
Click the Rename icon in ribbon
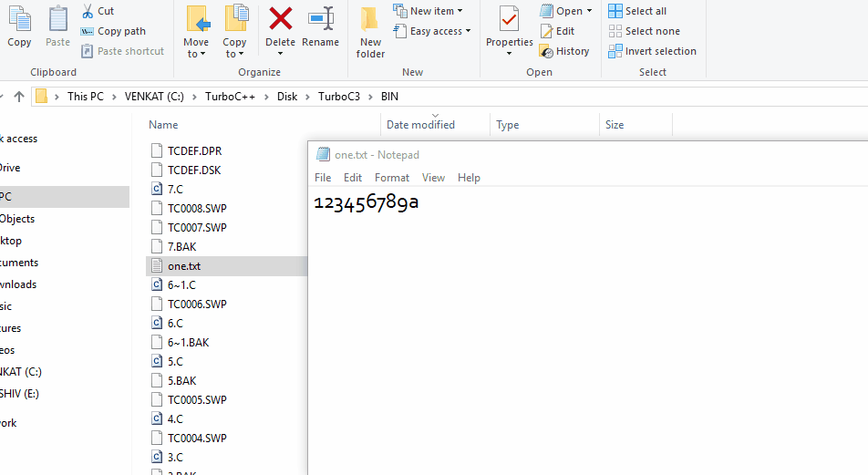pyautogui.click(x=320, y=19)
